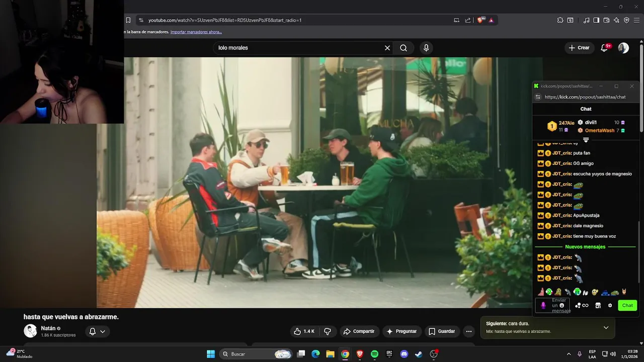This screenshot has height=362, width=644.
Task: Open Spotify from the taskbar
Action: pos(374,354)
